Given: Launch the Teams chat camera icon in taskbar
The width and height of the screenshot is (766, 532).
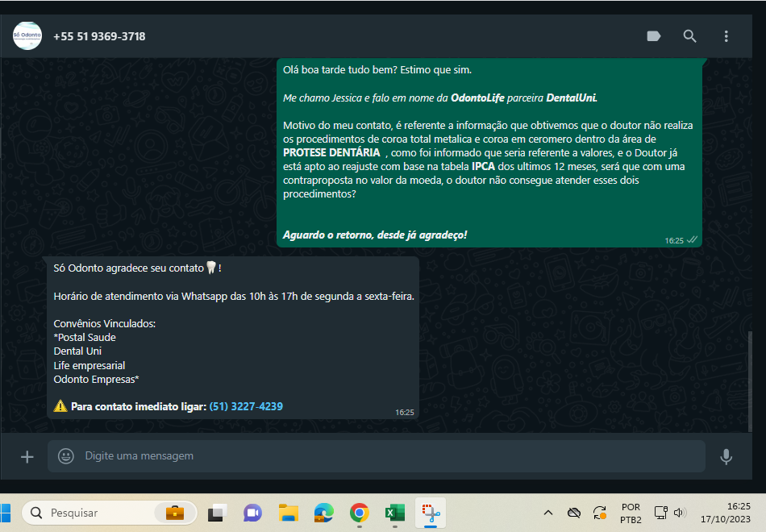Looking at the screenshot, I should tap(252, 513).
